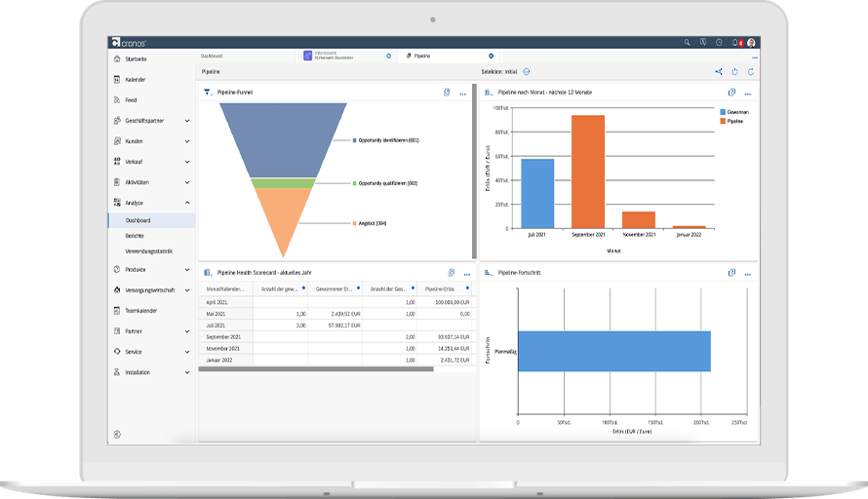This screenshot has height=499, width=868.
Task: Open Teamkalender from the sidebar
Action: [141, 311]
